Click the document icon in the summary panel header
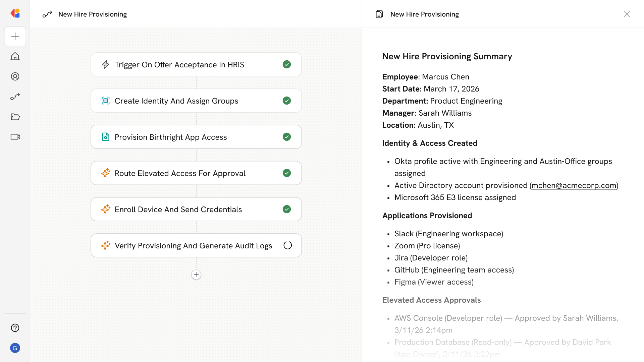 pos(379,14)
